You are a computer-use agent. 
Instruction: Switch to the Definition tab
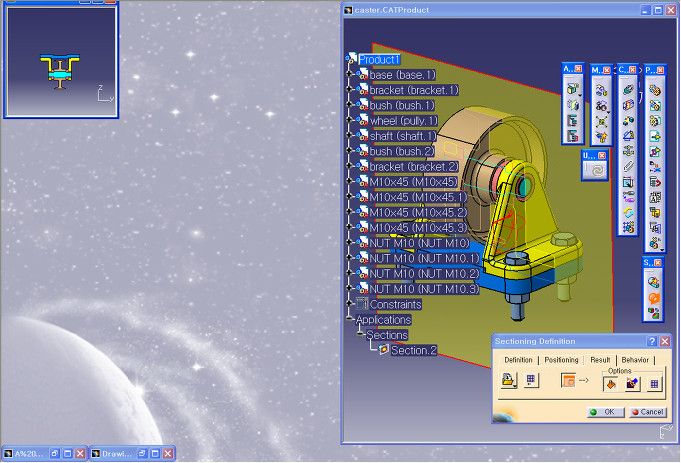[x=518, y=360]
